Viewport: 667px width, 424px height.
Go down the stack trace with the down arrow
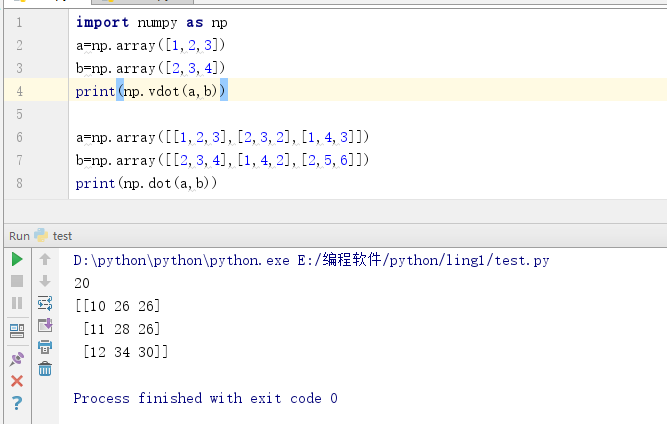45,281
